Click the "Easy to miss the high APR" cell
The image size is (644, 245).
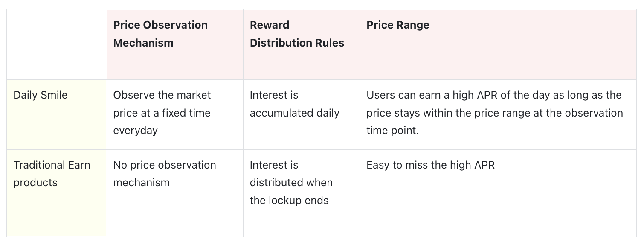click(x=430, y=165)
